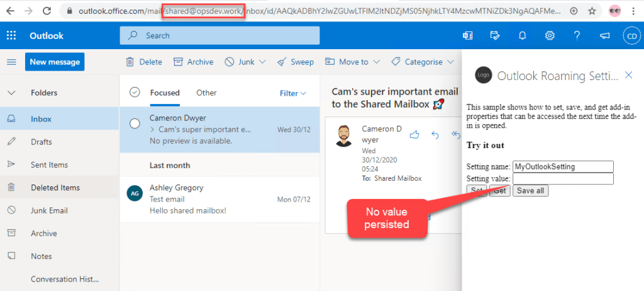The height and width of the screenshot is (291, 644).
Task: Open the Settings gear icon
Action: coord(549,36)
